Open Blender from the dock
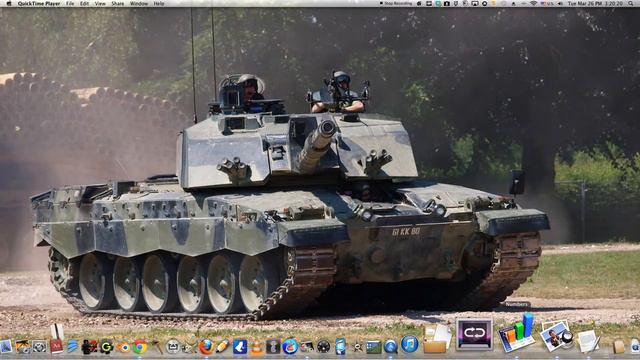The height and width of the screenshot is (360, 640). coord(124,347)
